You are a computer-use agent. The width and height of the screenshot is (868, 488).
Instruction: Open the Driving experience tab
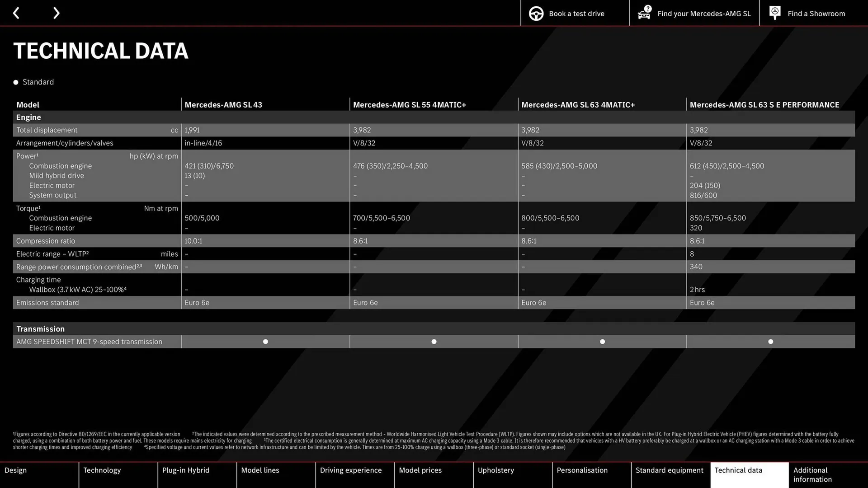(x=351, y=470)
